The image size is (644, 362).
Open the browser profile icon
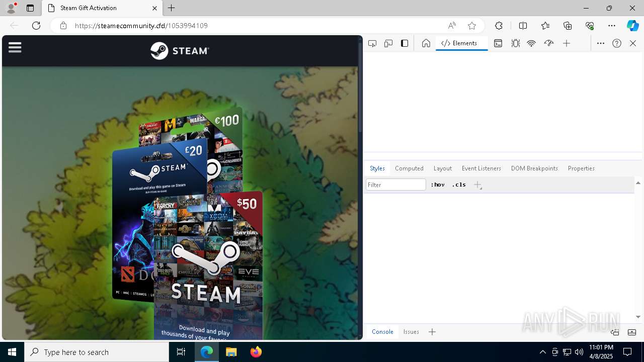pos(11,8)
